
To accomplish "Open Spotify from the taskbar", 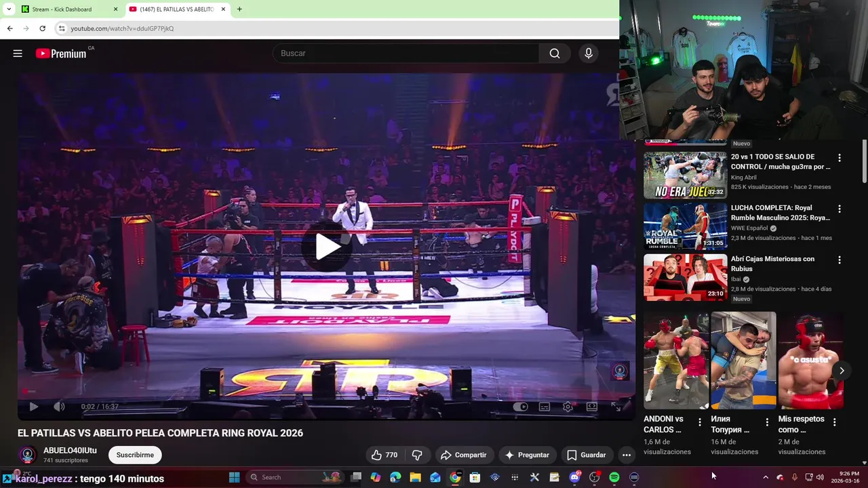I will (x=614, y=477).
